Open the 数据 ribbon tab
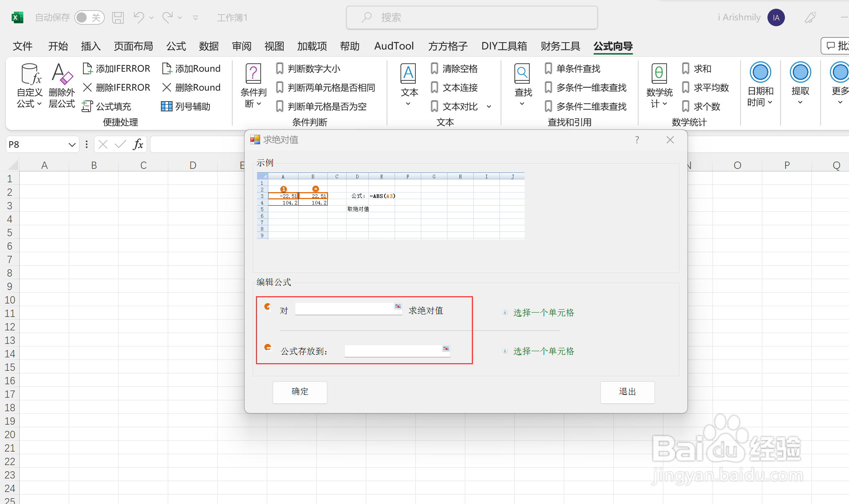Viewport: 849px width, 504px height. coord(209,46)
